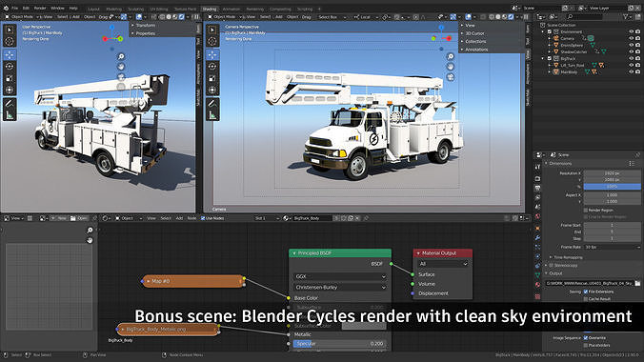Expand Time Remapping section

click(568, 257)
